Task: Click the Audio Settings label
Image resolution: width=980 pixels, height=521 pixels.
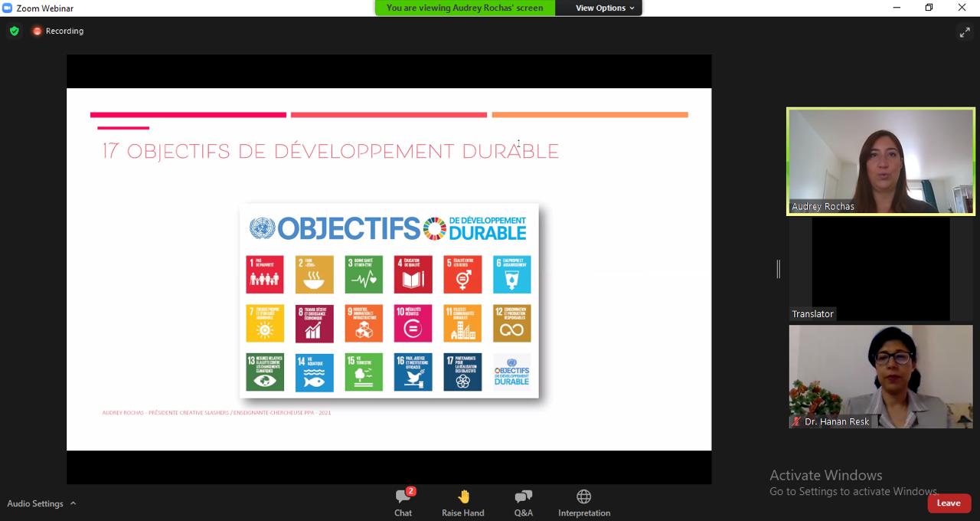Action: click(35, 503)
